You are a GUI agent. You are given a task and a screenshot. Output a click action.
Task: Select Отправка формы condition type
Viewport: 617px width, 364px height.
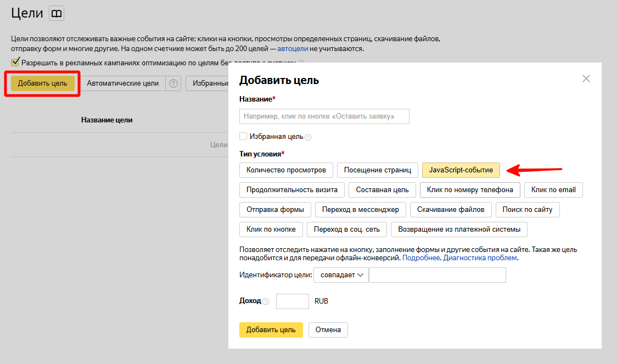pyautogui.click(x=275, y=210)
